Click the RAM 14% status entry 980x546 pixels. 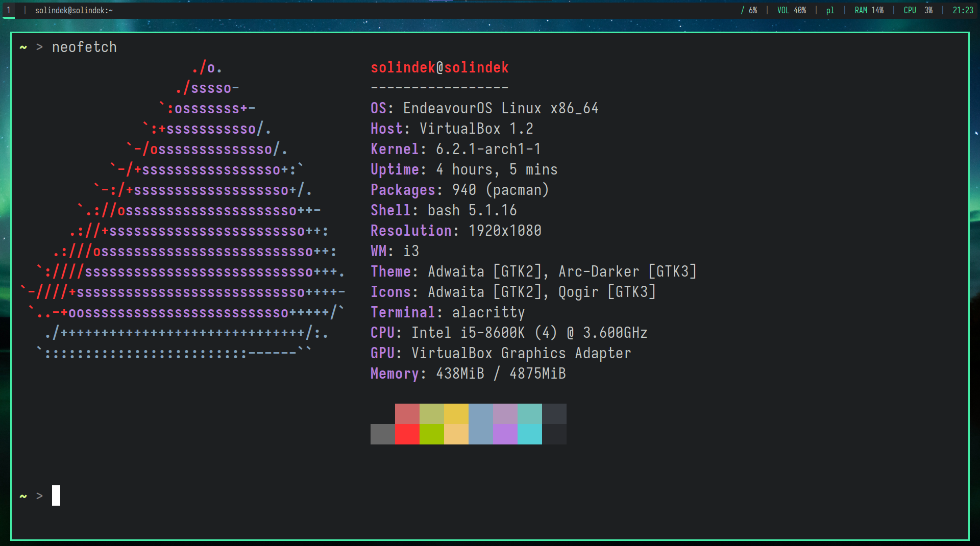(869, 10)
